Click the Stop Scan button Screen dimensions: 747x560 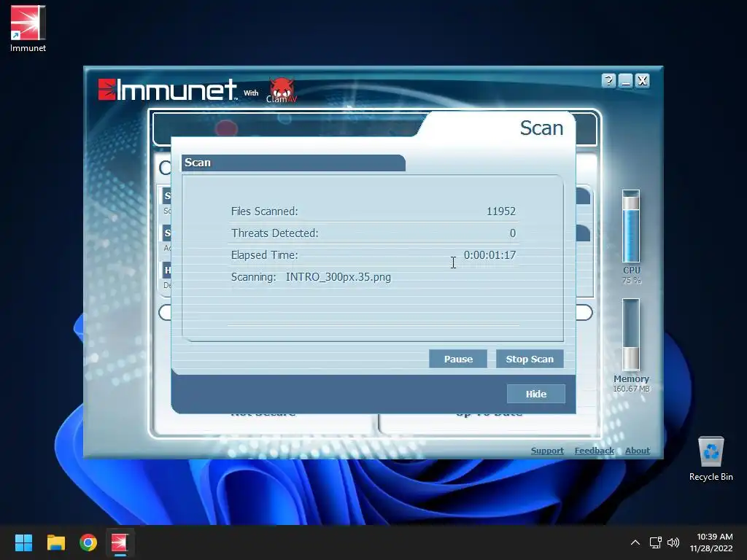530,359
